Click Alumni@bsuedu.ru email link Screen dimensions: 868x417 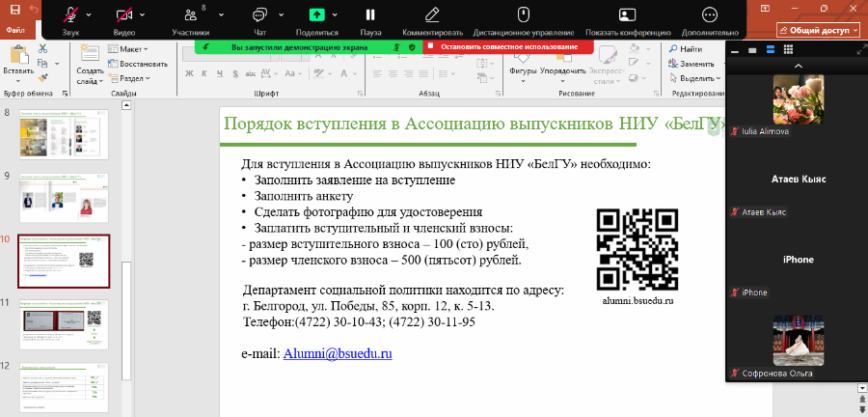[x=338, y=354]
